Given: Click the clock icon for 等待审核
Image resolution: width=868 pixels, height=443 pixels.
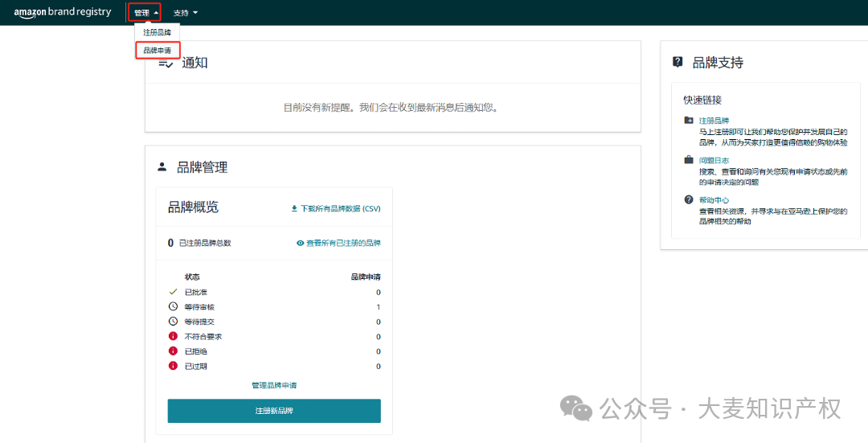Looking at the screenshot, I should 174,307.
